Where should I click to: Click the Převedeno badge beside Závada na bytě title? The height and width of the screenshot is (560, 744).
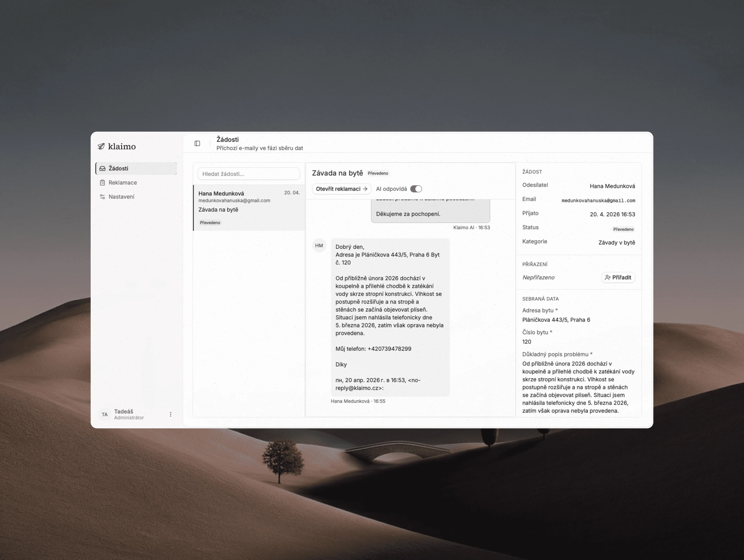[378, 173]
